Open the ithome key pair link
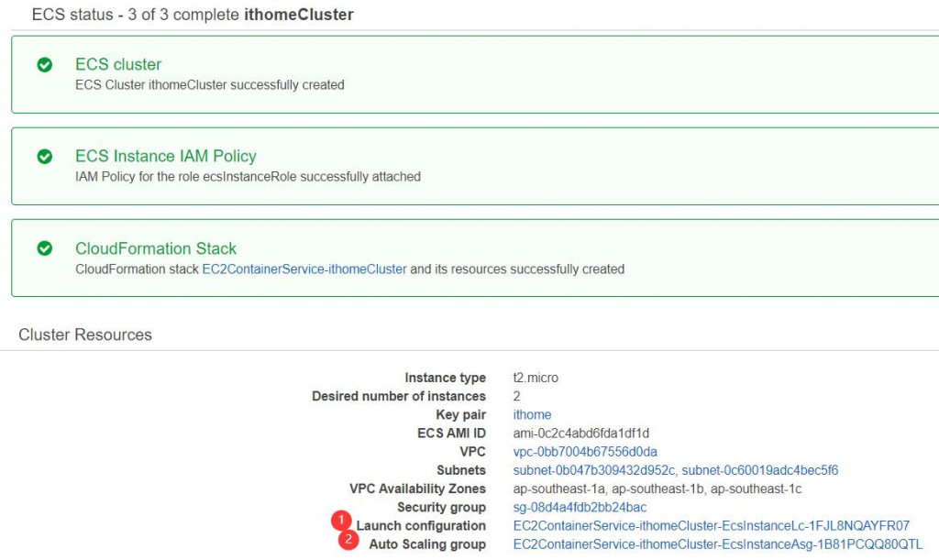This screenshot has height=560, width=939. point(532,415)
